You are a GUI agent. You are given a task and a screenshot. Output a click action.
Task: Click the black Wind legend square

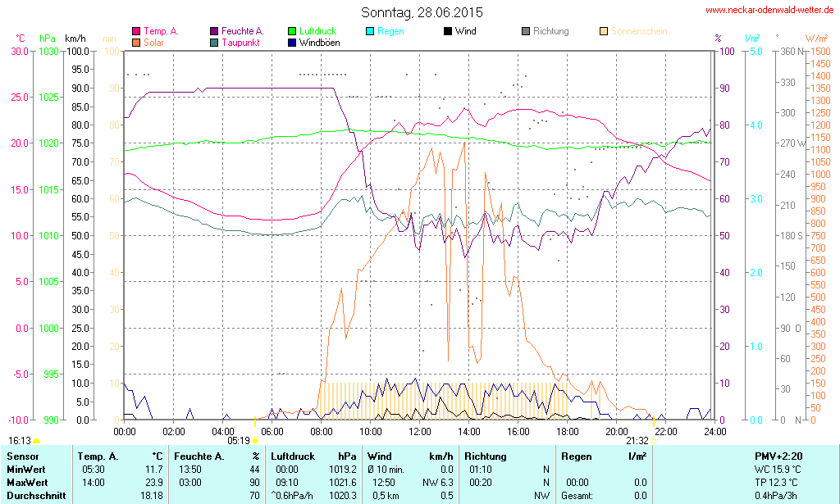pyautogui.click(x=448, y=31)
